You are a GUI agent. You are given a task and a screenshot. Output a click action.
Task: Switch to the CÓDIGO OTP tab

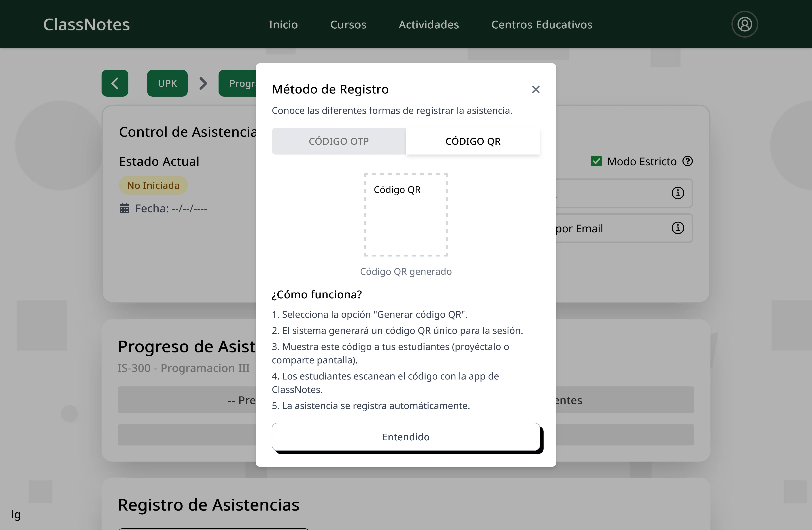point(339,141)
